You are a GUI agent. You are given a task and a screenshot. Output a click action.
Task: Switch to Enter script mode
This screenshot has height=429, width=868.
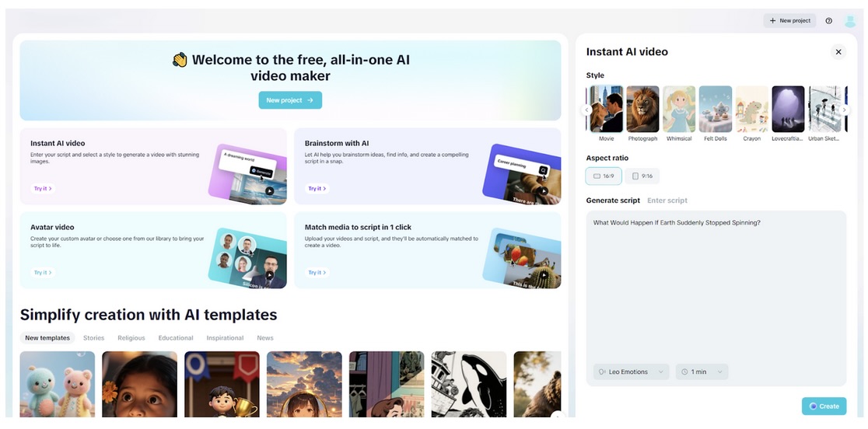pos(667,201)
